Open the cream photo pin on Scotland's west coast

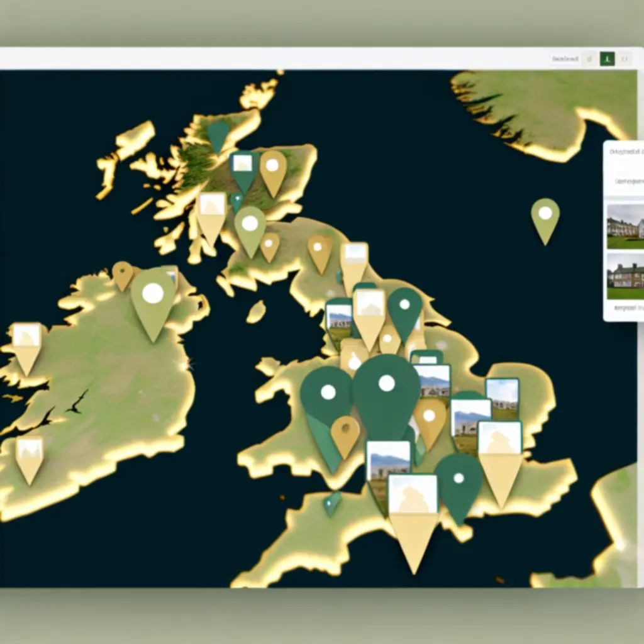click(x=211, y=219)
